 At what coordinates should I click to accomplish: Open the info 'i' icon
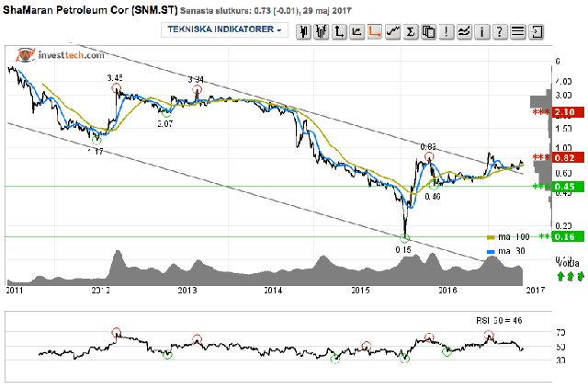[481, 32]
